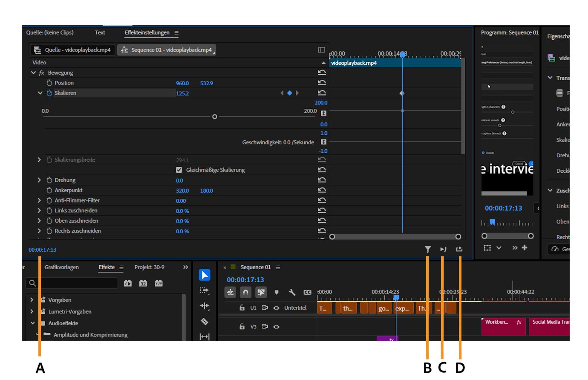This screenshot has height=380, width=588.
Task: Click the 32-bit color effects filter icon
Action: [x=143, y=283]
